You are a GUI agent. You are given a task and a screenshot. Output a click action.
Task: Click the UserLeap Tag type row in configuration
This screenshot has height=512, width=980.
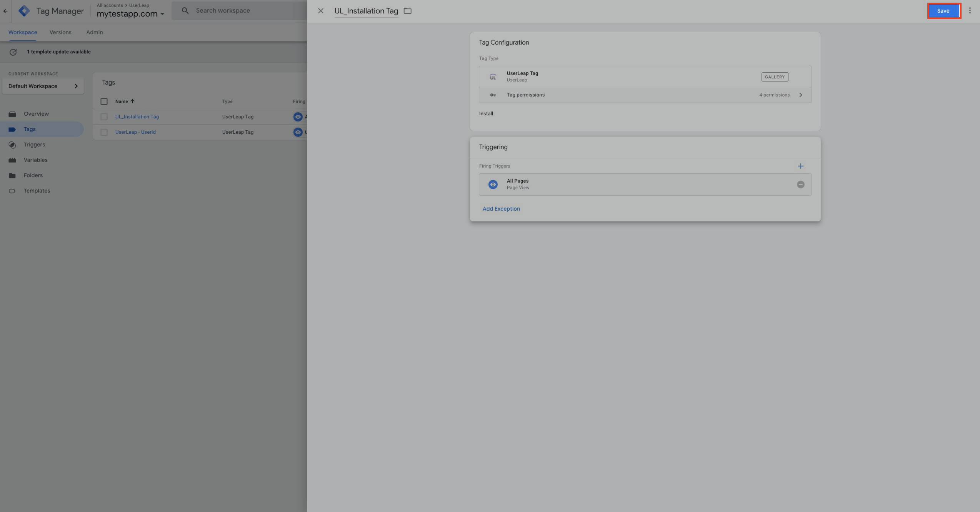645,76
